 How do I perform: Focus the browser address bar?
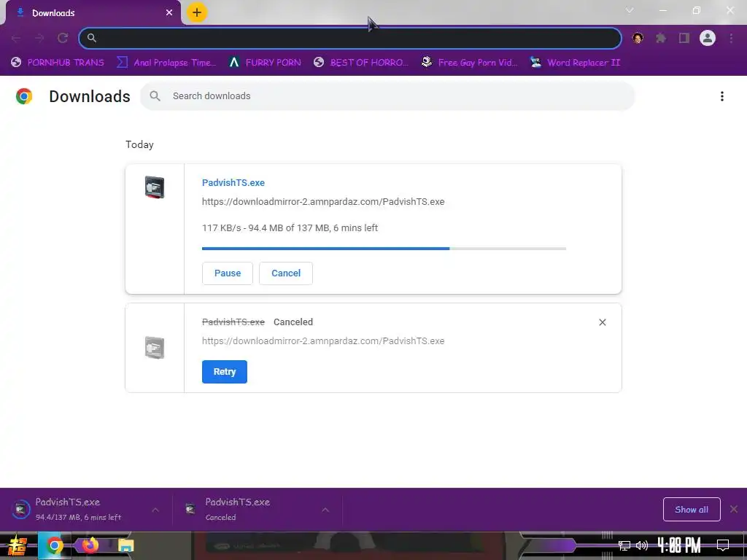(350, 38)
